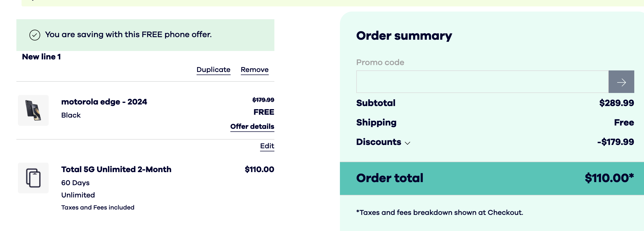644x231 pixels.
Task: Click the Order total amount
Action: pyautogui.click(x=609, y=178)
